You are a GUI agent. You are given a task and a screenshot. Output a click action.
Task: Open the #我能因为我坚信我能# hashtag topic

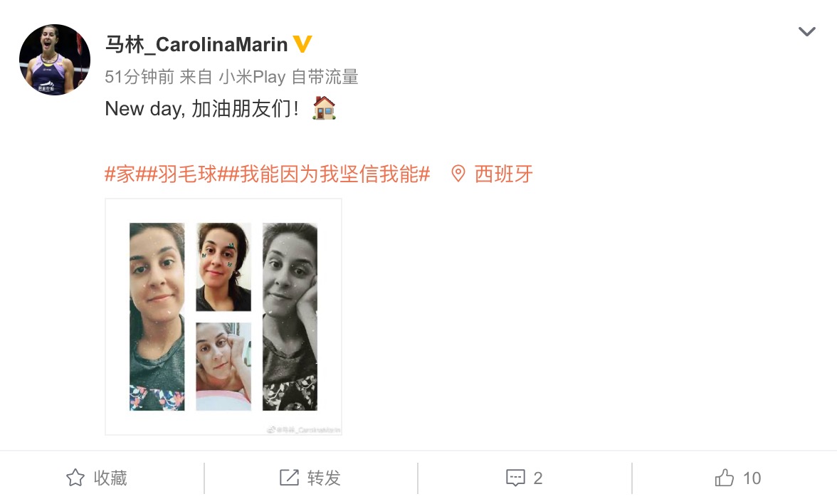[330, 174]
